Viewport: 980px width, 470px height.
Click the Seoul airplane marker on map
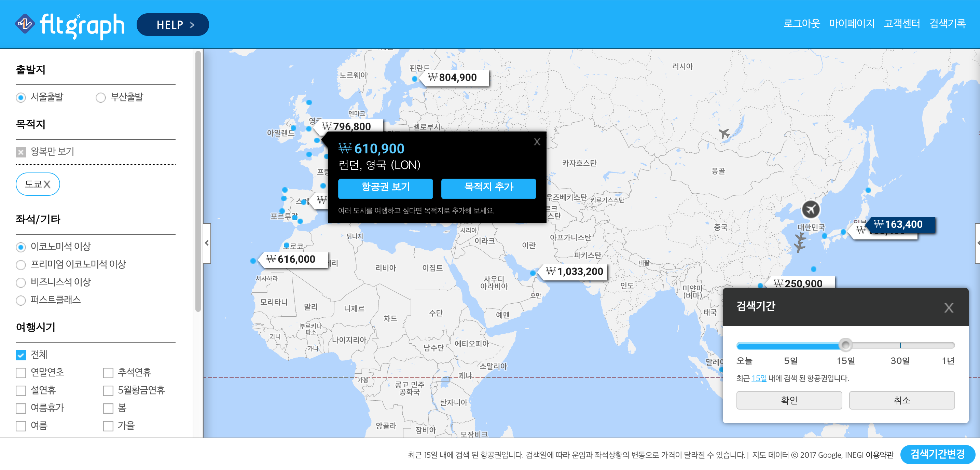pyautogui.click(x=810, y=209)
